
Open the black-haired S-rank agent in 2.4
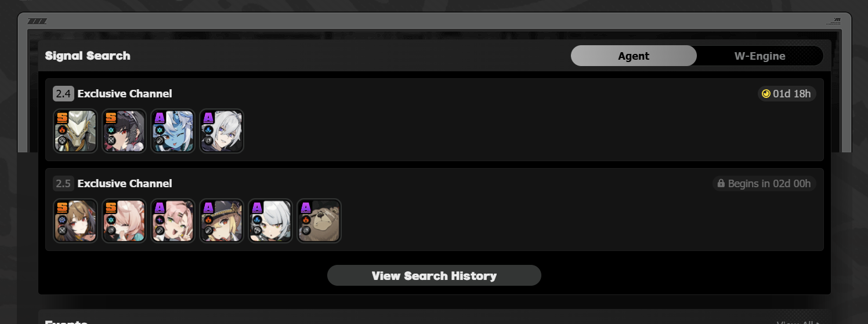[124, 132]
